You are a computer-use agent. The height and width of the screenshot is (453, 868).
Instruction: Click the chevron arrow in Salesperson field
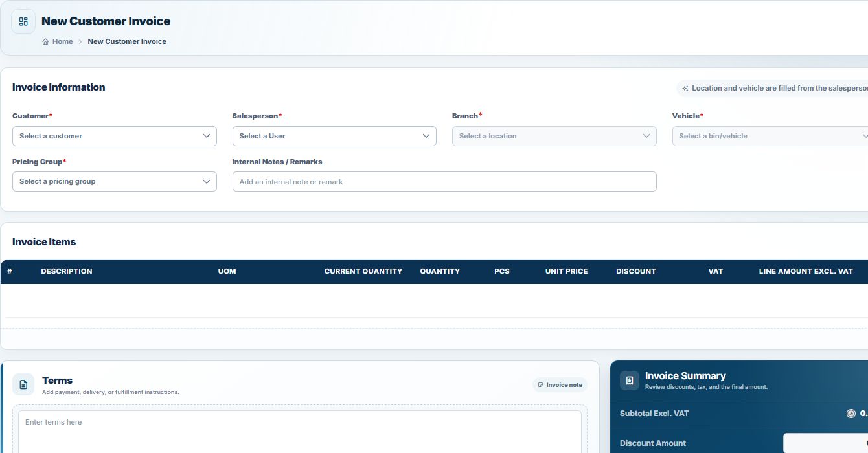pyautogui.click(x=426, y=136)
